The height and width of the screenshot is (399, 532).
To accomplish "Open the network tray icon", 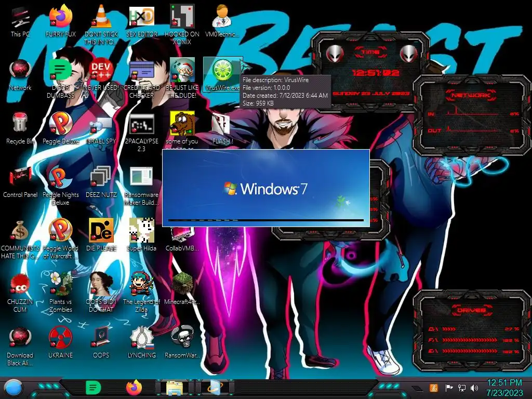I will pyautogui.click(x=461, y=388).
